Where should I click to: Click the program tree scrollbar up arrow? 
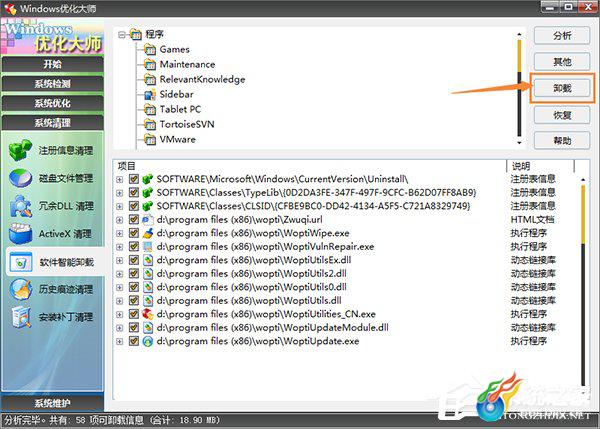point(519,34)
